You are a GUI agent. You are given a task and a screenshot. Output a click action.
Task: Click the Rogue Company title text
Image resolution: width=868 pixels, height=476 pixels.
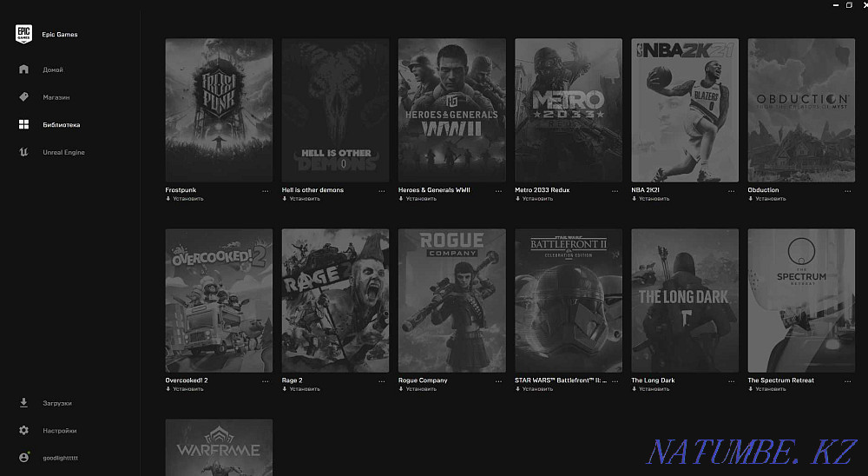423,380
